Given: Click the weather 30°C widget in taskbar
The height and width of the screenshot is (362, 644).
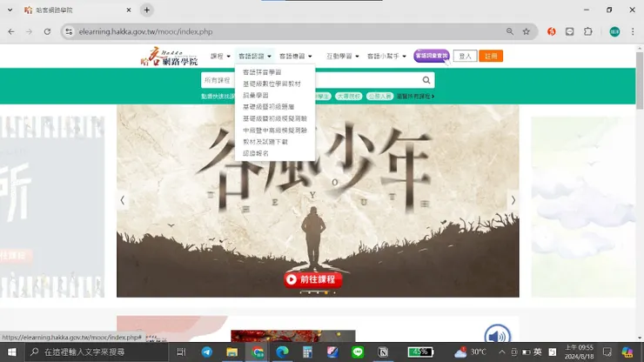Looking at the screenshot, I should (470, 352).
